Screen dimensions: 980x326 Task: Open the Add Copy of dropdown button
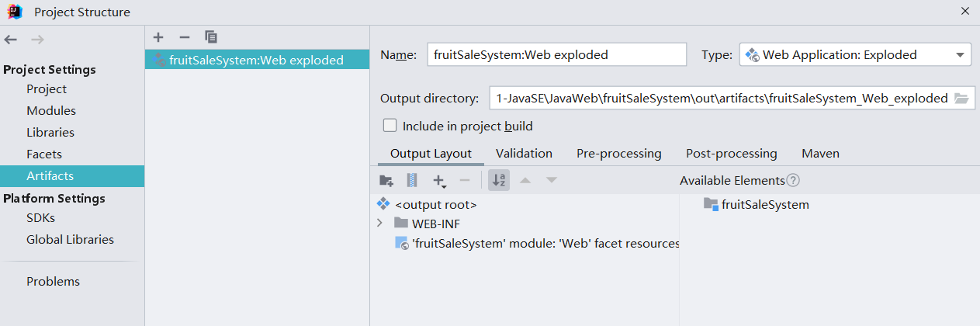coord(439,181)
